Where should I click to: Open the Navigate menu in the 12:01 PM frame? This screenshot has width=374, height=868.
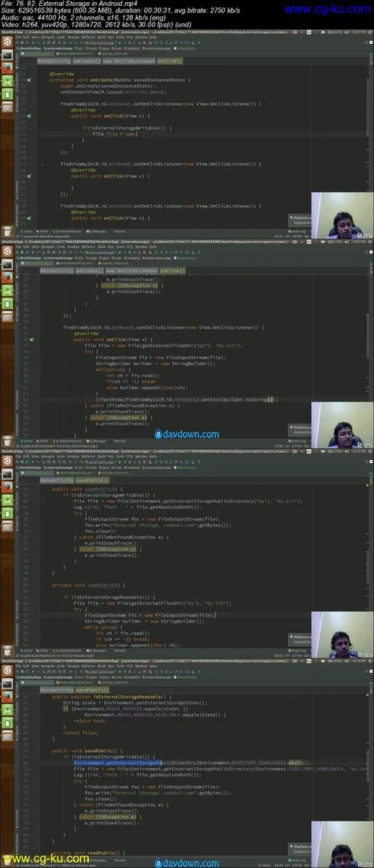point(47,38)
